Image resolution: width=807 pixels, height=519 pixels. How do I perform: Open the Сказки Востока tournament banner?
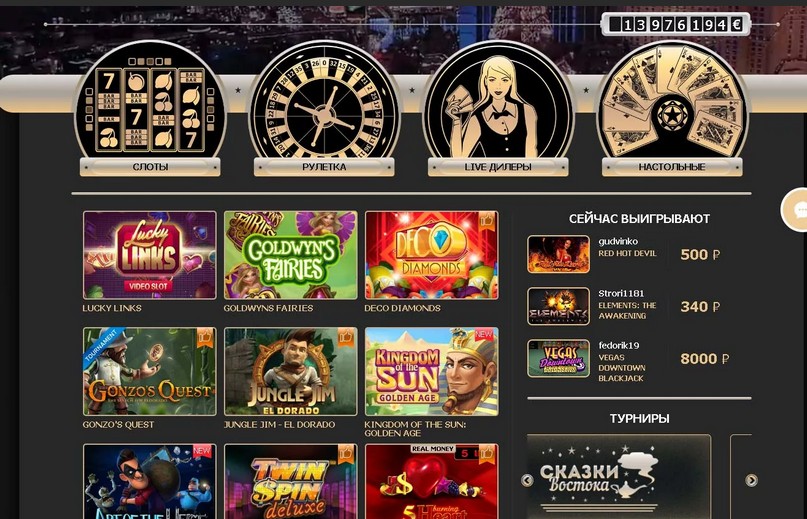619,477
